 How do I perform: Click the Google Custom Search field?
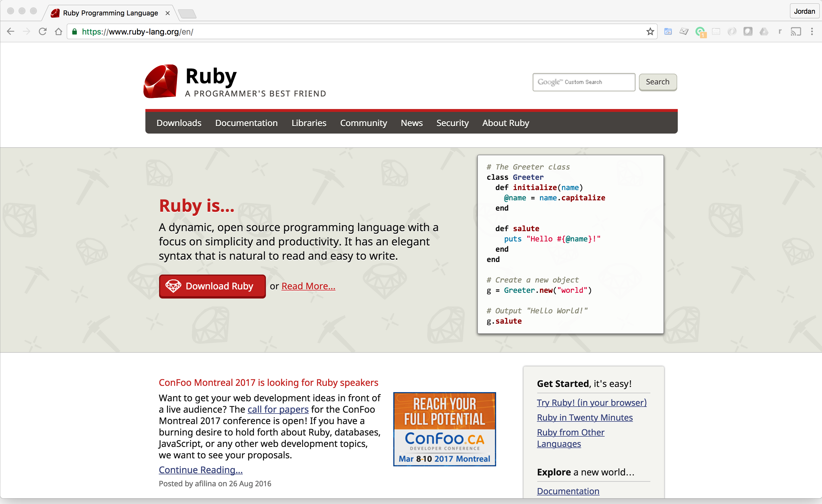(584, 82)
